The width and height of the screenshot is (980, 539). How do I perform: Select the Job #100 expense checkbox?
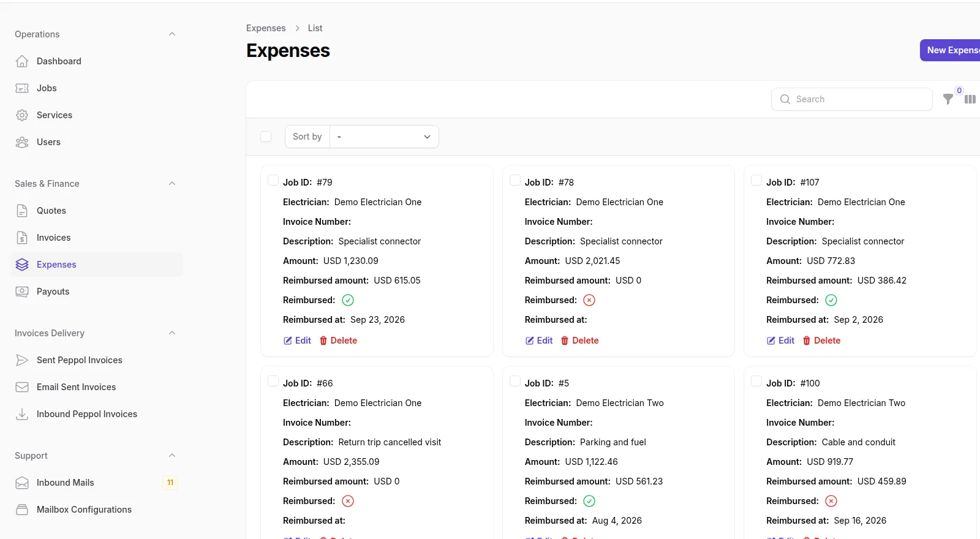click(756, 381)
